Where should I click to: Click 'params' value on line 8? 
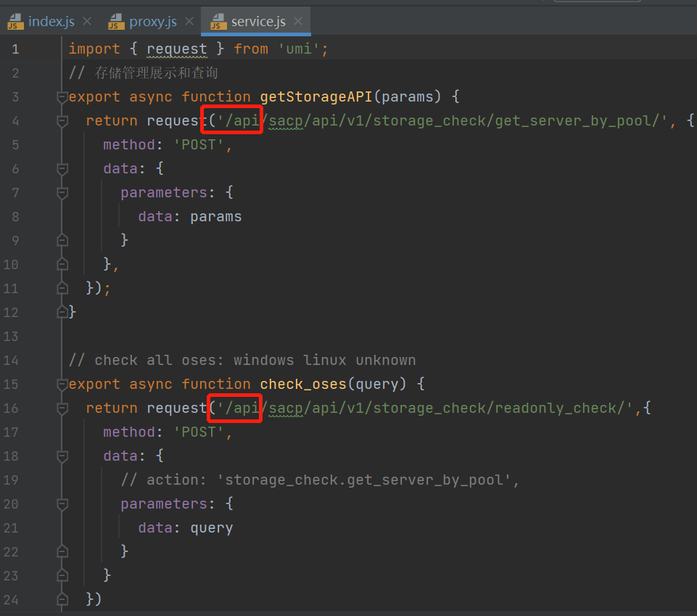[216, 217]
